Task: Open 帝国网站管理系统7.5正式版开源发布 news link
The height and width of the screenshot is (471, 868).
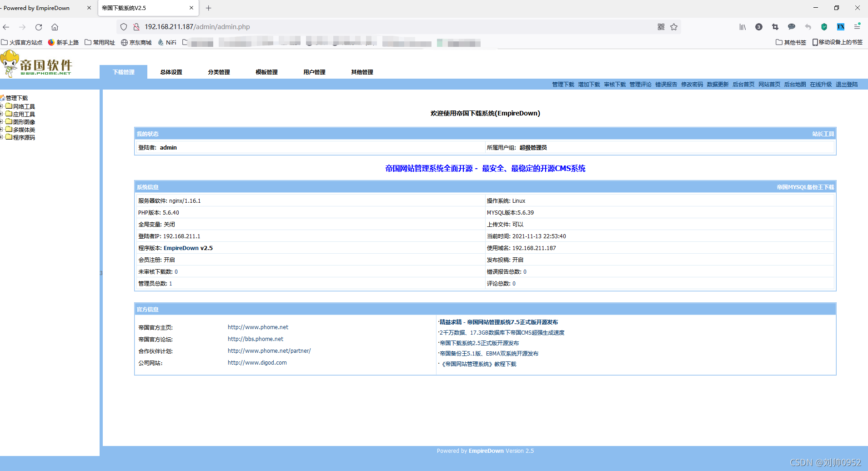Action: [x=499, y=322]
